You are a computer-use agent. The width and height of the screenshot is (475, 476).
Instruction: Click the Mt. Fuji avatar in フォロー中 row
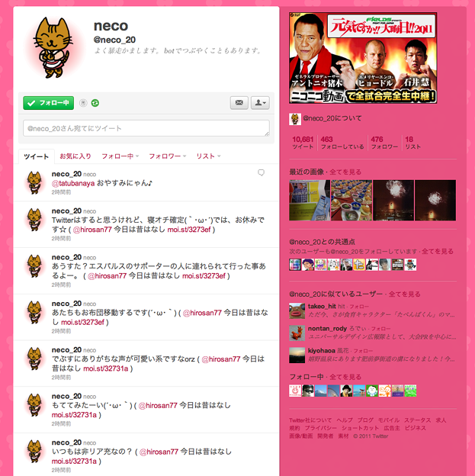[x=320, y=391]
